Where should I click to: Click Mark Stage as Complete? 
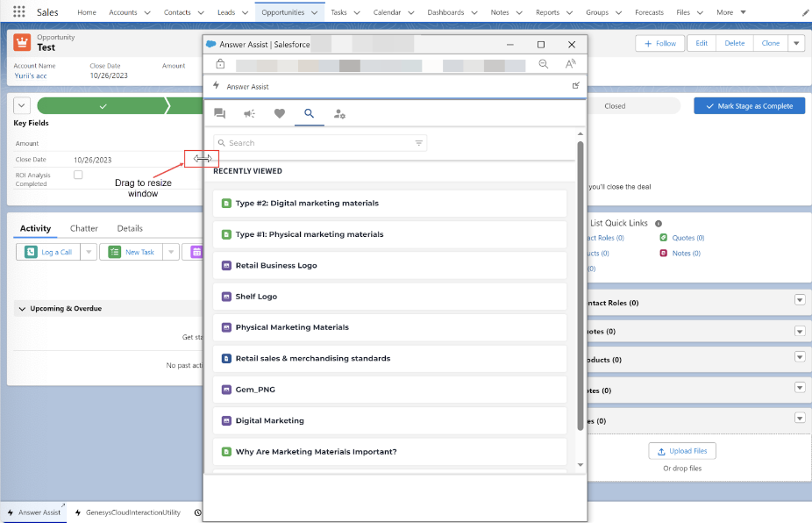click(750, 105)
